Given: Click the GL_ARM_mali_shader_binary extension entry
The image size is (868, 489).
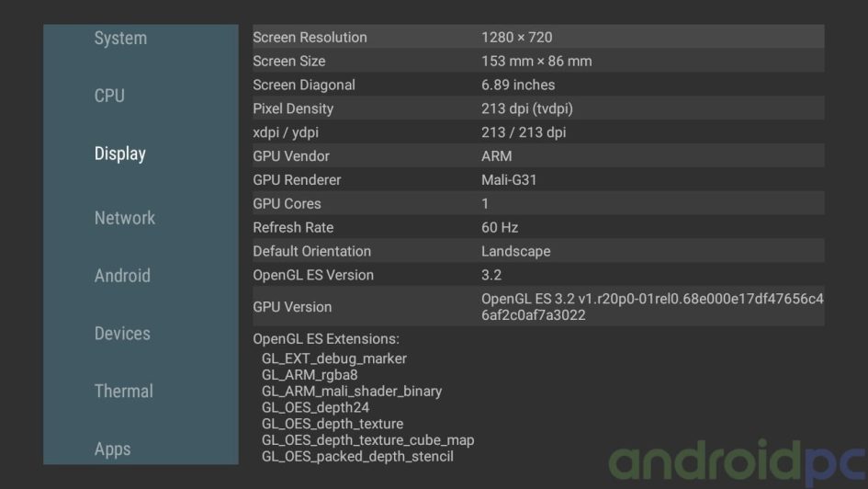Looking at the screenshot, I should pos(352,392).
